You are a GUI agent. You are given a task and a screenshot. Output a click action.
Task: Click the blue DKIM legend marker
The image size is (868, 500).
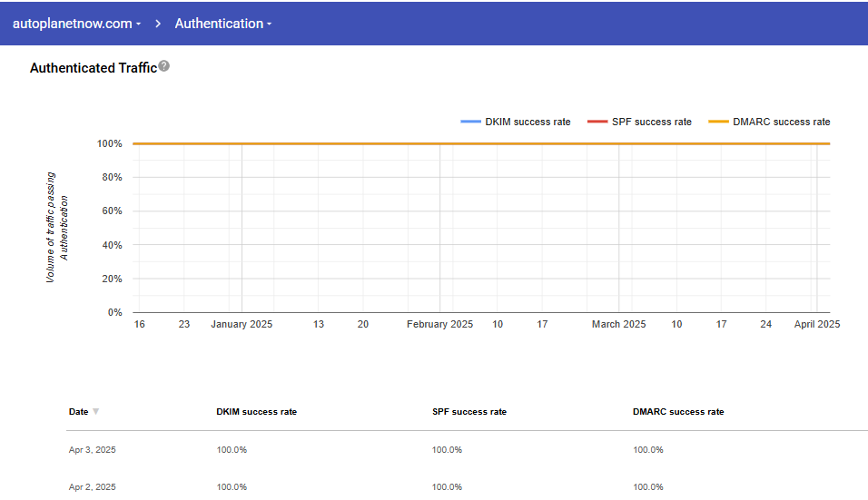click(470, 122)
